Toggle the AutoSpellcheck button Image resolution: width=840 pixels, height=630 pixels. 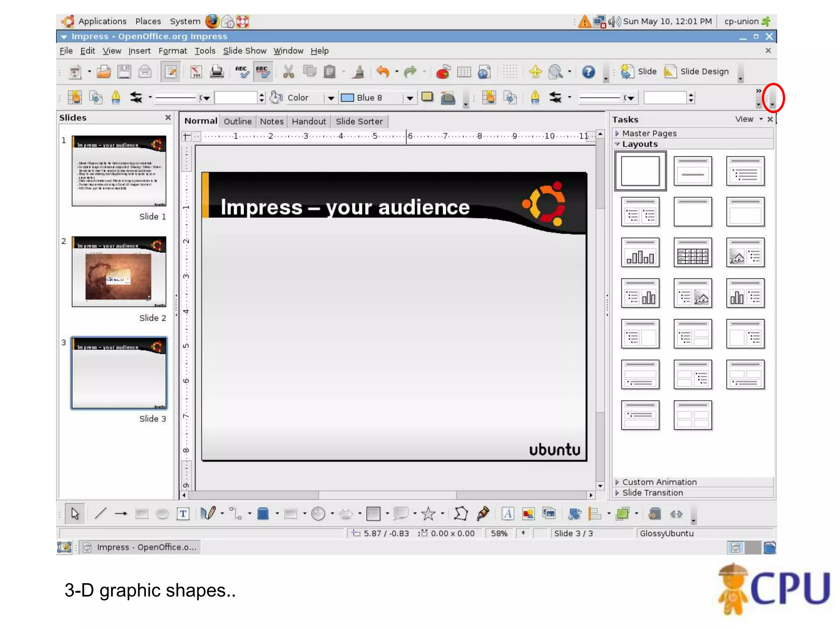262,72
